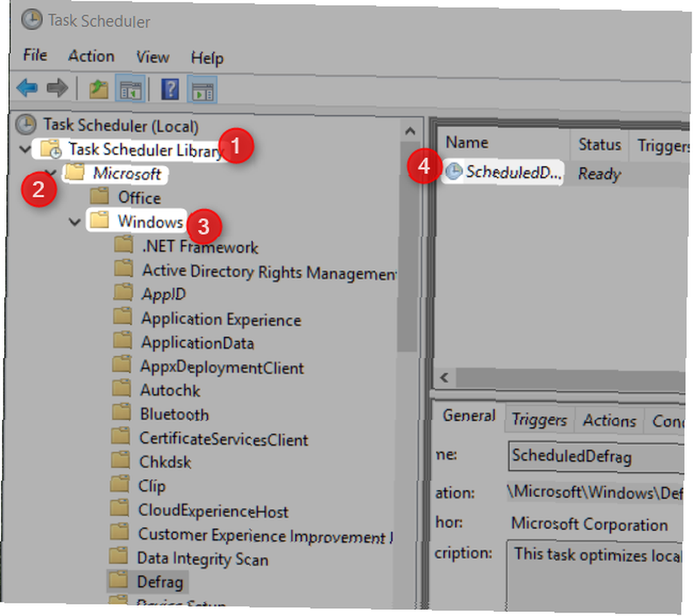The height and width of the screenshot is (616, 693).
Task: Select Customer Experience Improvement folder
Action: (265, 535)
